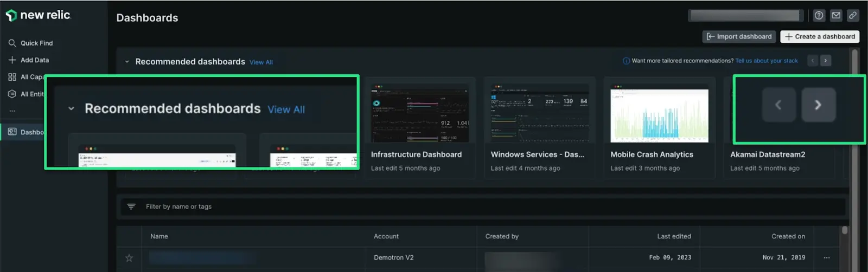Open the mail feedback icon

836,16
